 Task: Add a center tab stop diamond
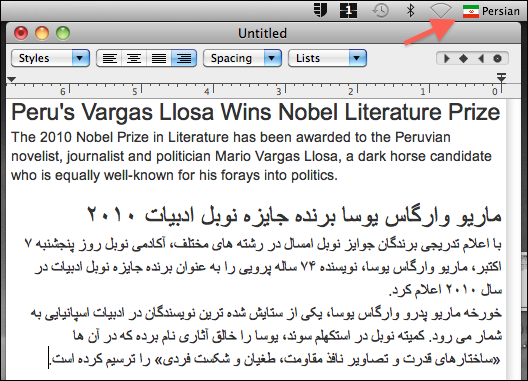point(463,59)
